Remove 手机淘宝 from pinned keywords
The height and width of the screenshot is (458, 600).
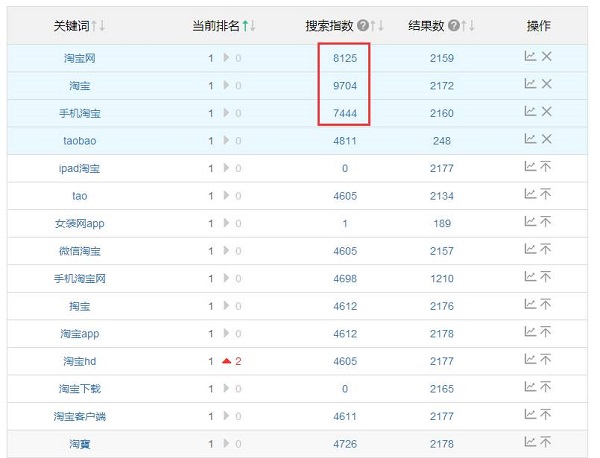546,111
